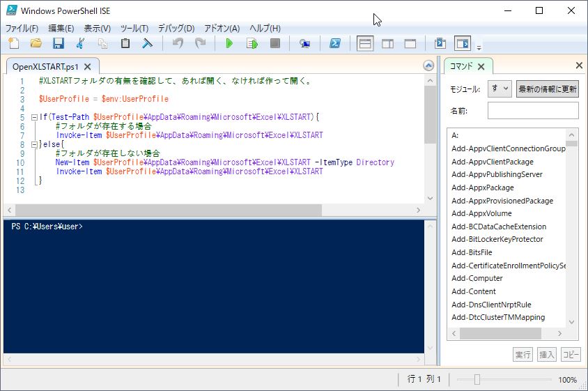588x391 pixels.
Task: Open the モジュール dropdown
Action: coord(500,89)
